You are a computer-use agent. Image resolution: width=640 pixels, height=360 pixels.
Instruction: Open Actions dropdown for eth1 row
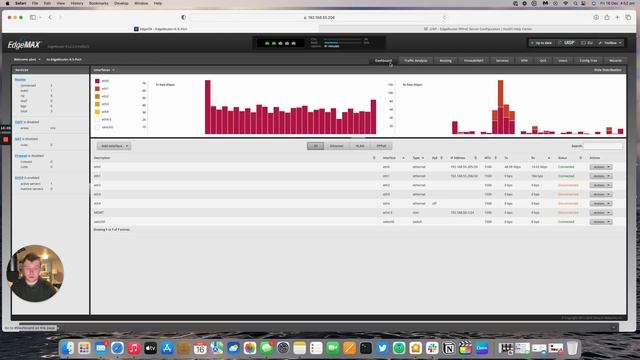click(x=601, y=176)
